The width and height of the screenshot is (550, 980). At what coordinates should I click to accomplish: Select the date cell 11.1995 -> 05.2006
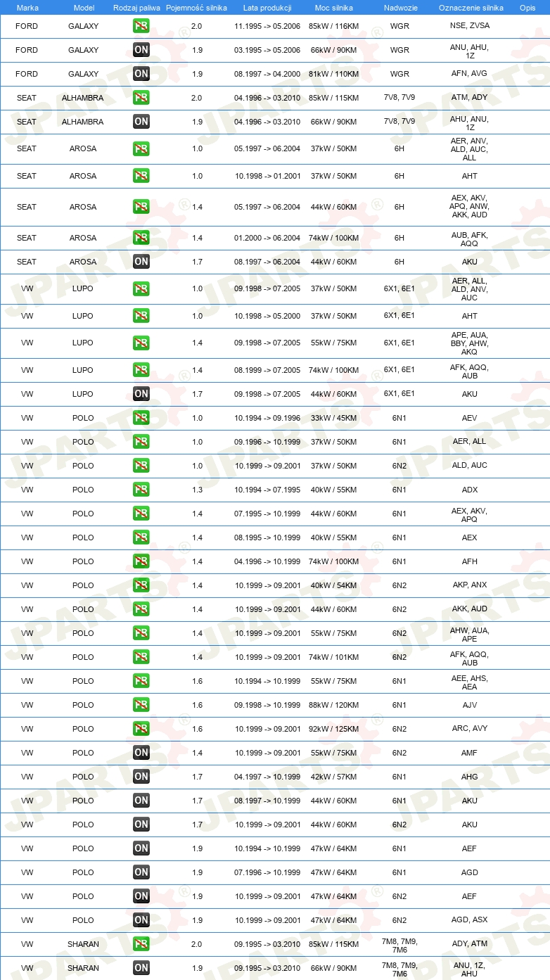[x=267, y=26]
